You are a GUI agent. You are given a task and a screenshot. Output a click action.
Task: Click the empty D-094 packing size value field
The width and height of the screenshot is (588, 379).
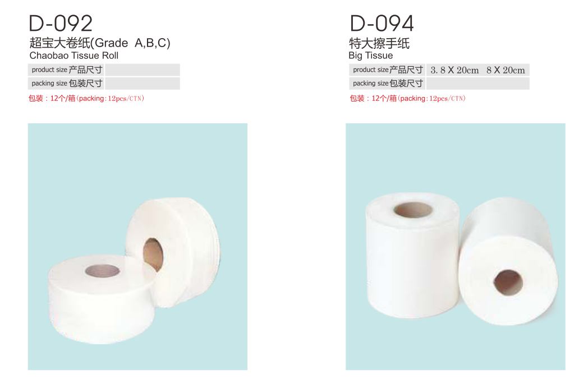[x=478, y=83]
